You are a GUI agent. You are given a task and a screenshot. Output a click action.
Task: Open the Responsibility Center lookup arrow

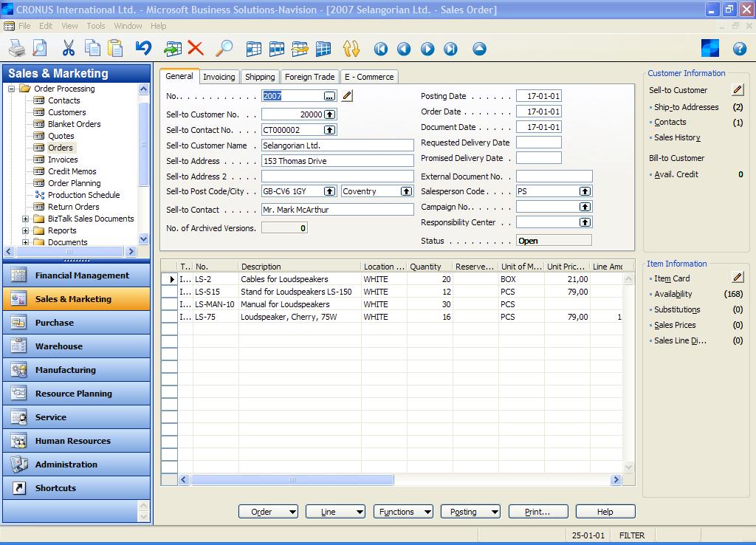coord(585,222)
